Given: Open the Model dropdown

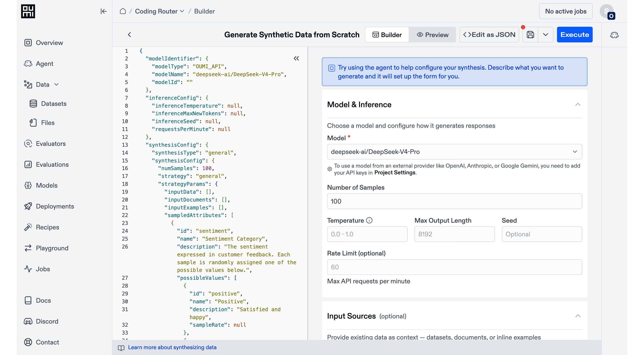Looking at the screenshot, I should pyautogui.click(x=454, y=152).
